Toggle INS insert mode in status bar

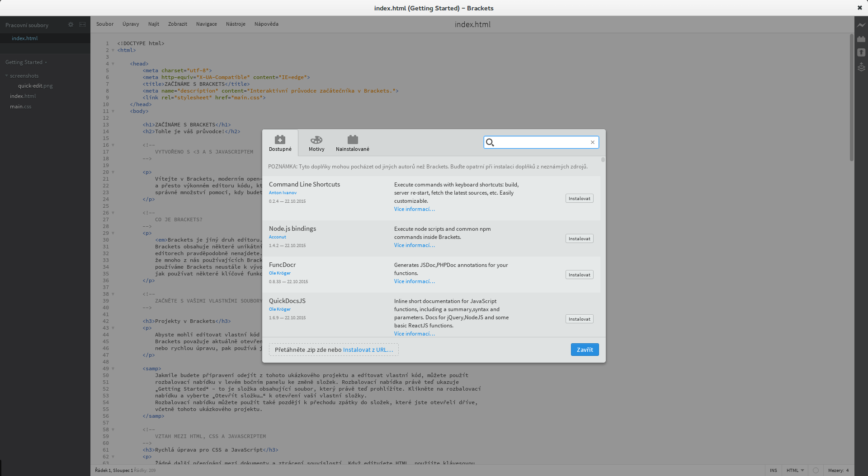pos(774,471)
